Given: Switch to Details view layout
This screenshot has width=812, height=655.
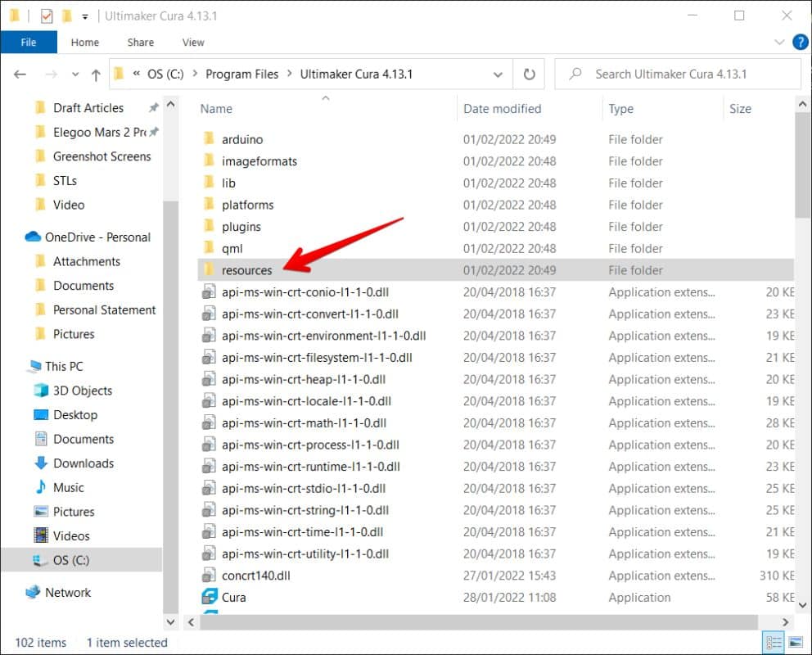Looking at the screenshot, I should click(x=774, y=643).
